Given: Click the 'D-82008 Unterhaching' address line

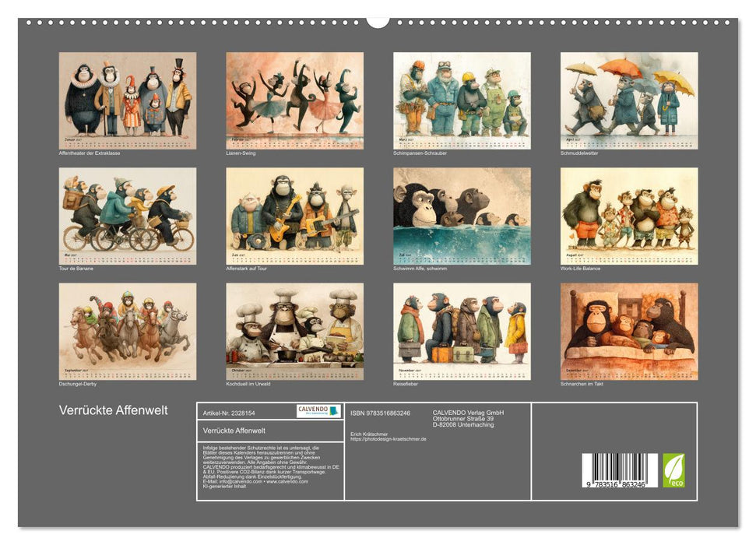Looking at the screenshot, I should (462, 425).
